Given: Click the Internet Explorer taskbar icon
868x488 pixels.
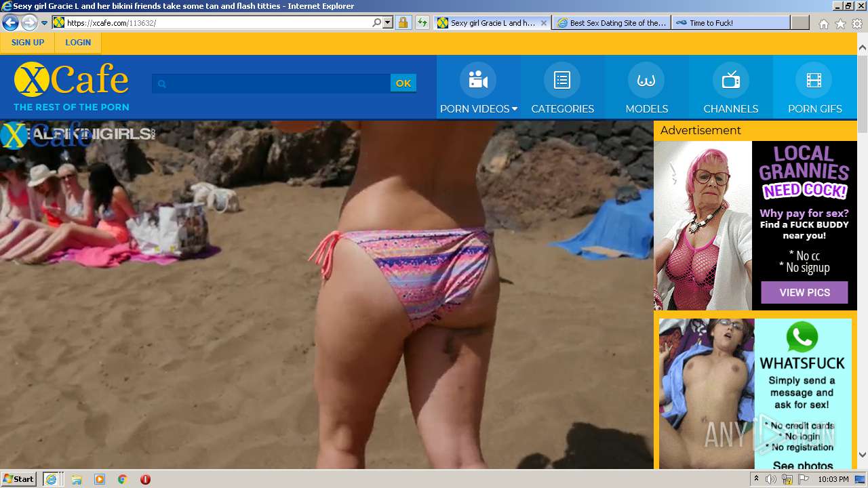Looking at the screenshot, I should 51,479.
